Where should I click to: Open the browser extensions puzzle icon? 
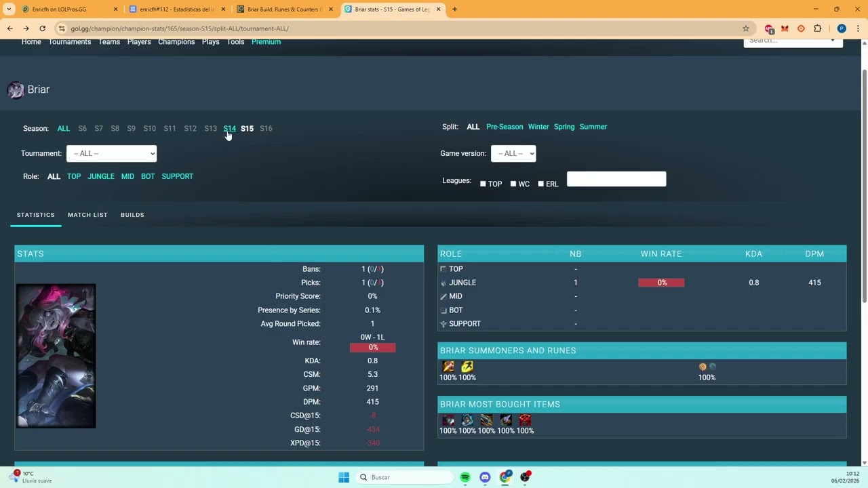[x=817, y=28]
